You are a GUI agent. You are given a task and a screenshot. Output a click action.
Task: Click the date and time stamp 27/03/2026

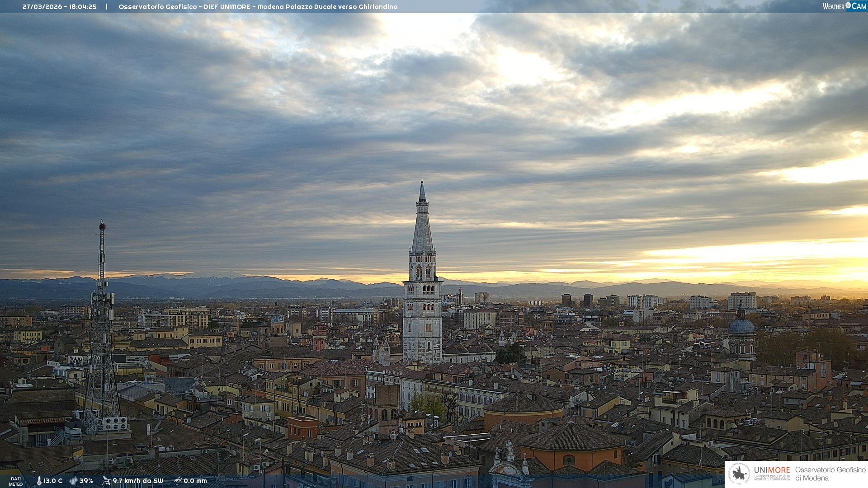tap(59, 7)
